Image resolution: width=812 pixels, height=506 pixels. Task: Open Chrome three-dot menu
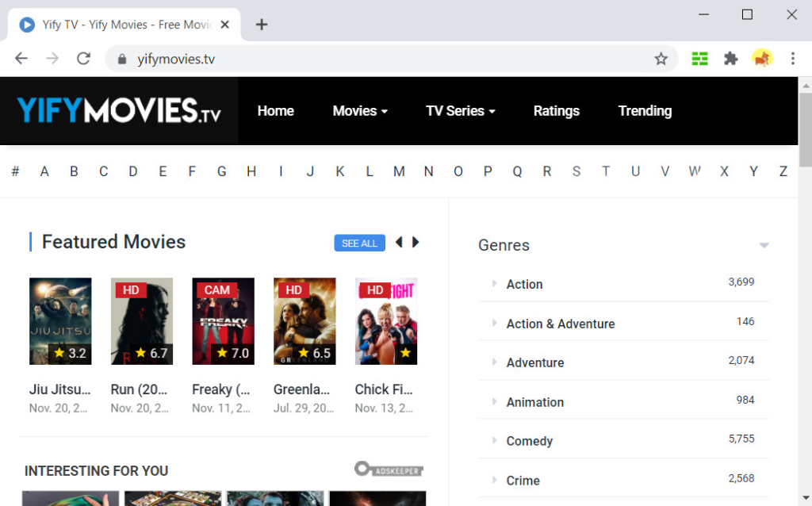point(792,59)
